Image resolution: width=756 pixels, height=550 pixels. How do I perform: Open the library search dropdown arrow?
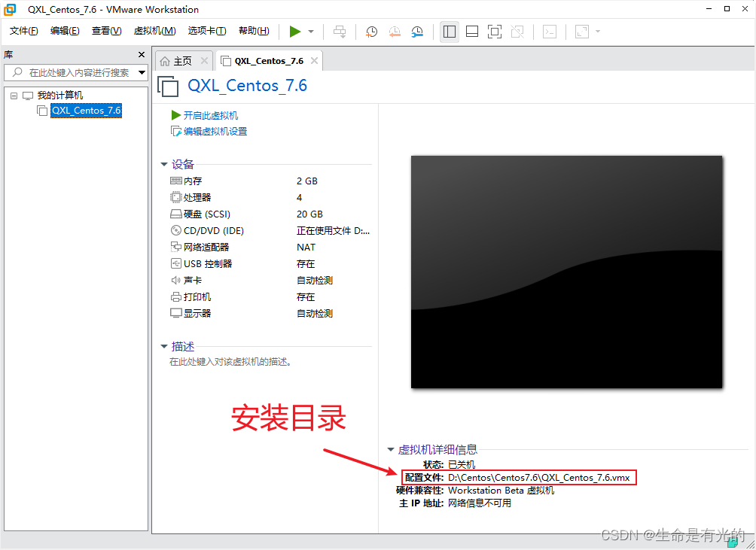pyautogui.click(x=142, y=73)
